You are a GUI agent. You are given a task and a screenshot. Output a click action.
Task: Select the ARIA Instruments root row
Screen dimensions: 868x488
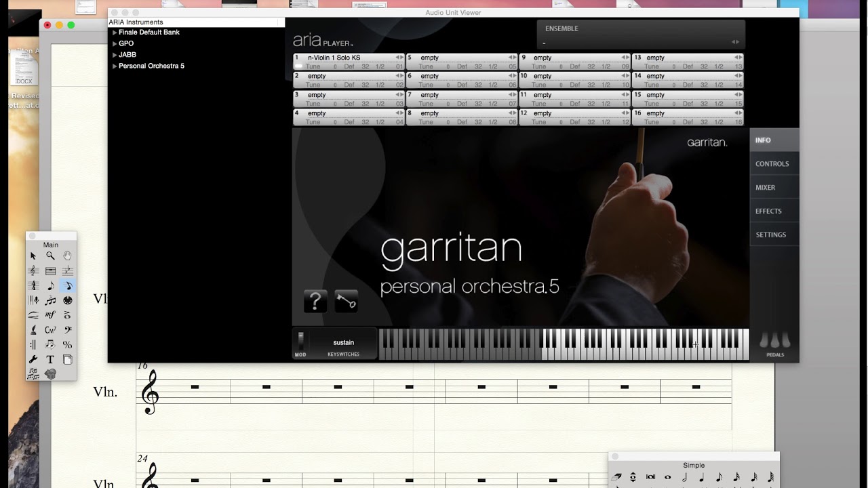pyautogui.click(x=196, y=22)
